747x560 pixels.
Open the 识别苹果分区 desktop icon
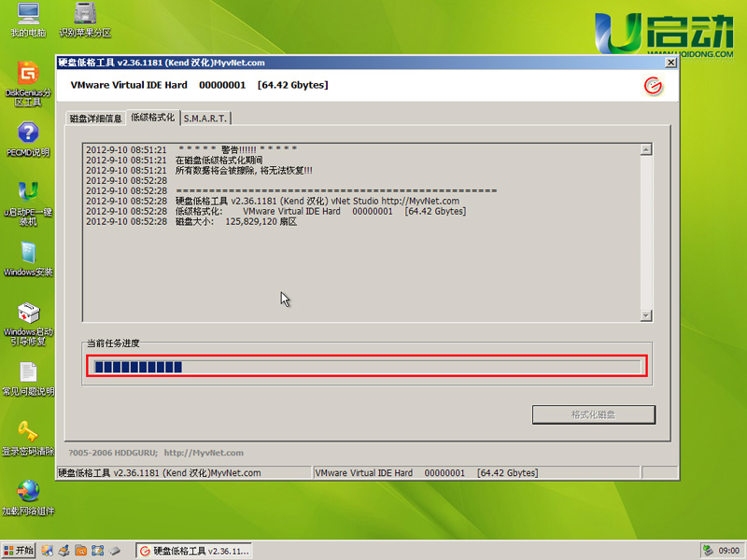(85, 20)
